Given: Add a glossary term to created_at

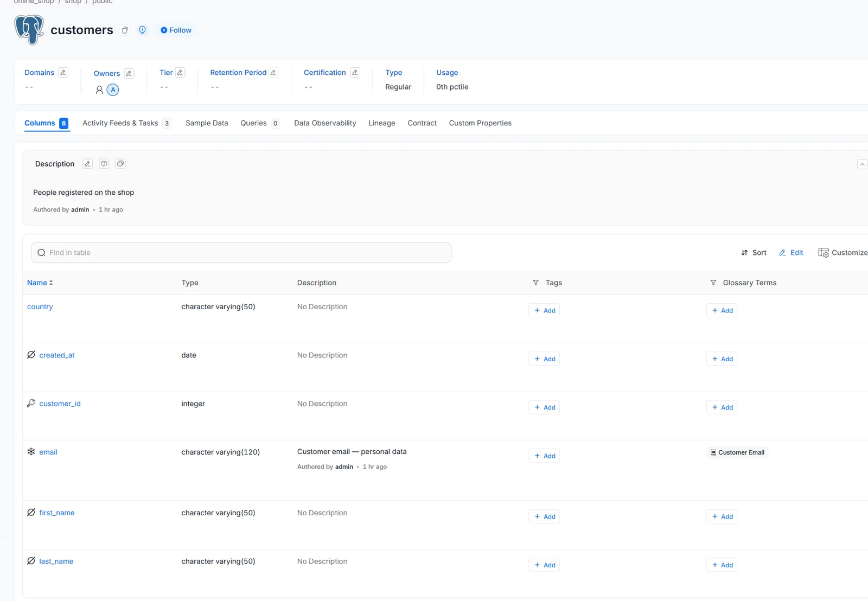Looking at the screenshot, I should 722,359.
